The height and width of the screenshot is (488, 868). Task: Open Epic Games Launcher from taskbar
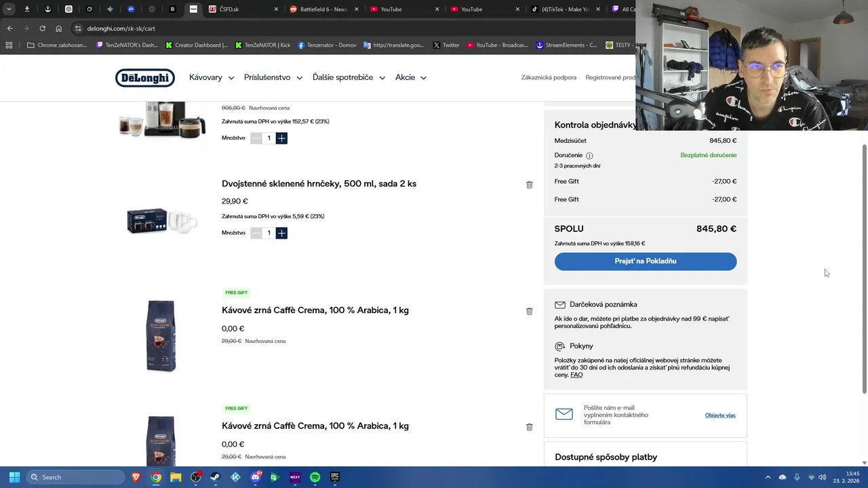click(x=335, y=477)
